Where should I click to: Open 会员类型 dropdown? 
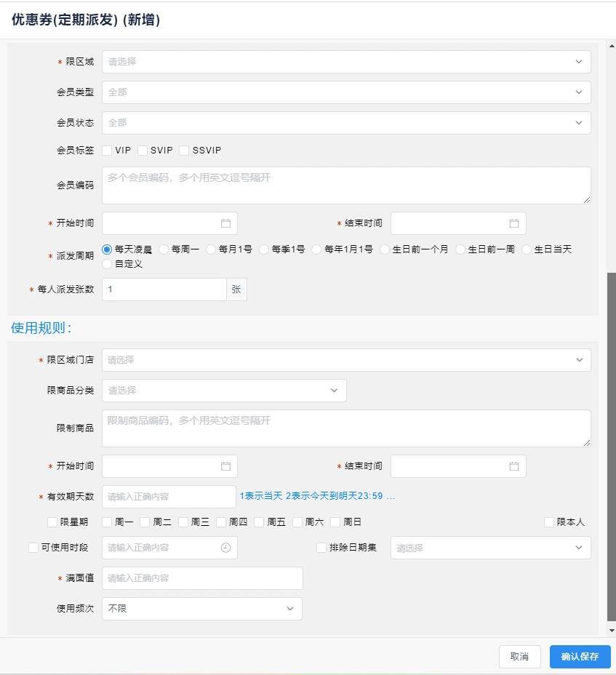(346, 92)
